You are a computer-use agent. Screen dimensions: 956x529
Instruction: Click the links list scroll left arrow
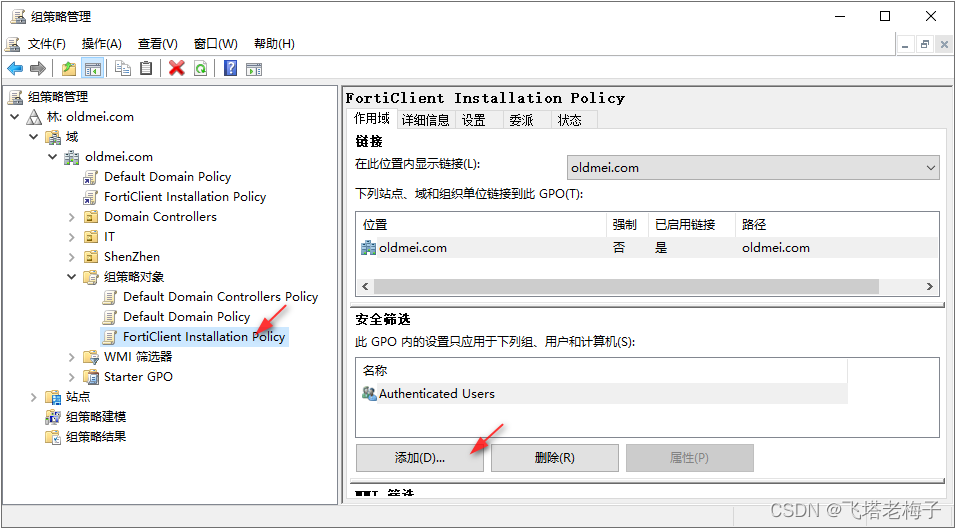coord(365,286)
